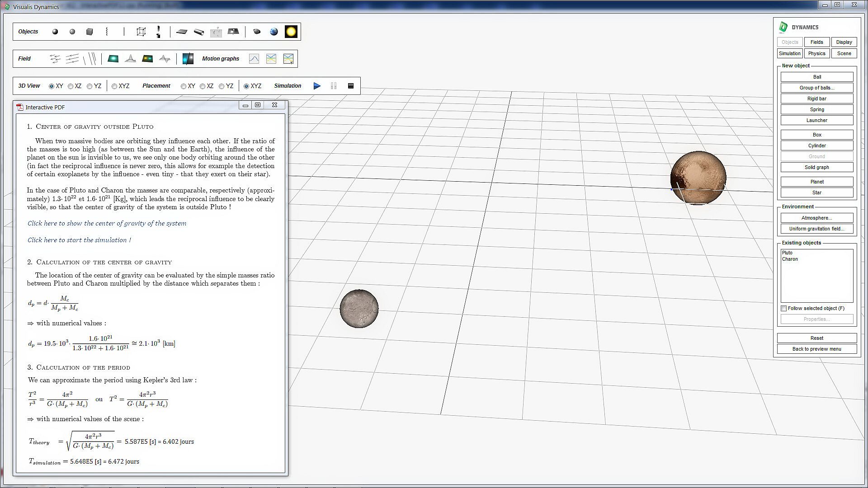868x488 pixels.
Task: Switch to the Fields tab
Action: click(x=816, y=42)
